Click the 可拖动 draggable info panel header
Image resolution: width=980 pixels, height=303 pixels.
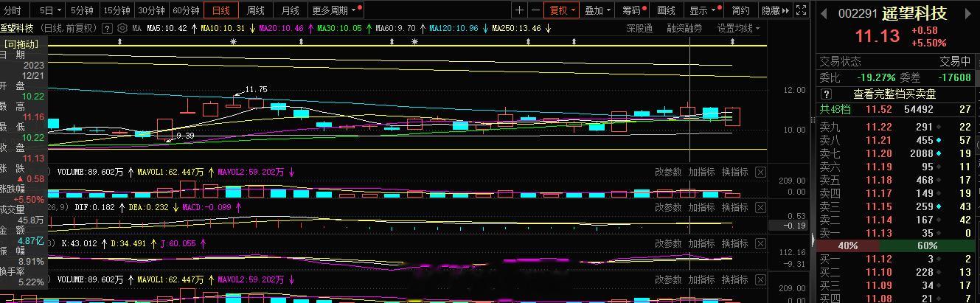coord(21,44)
